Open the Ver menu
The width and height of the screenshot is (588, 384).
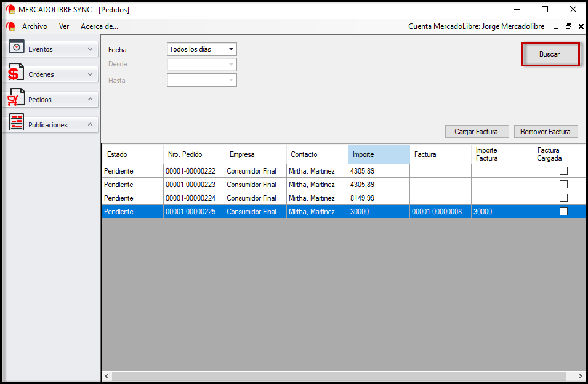click(x=64, y=26)
